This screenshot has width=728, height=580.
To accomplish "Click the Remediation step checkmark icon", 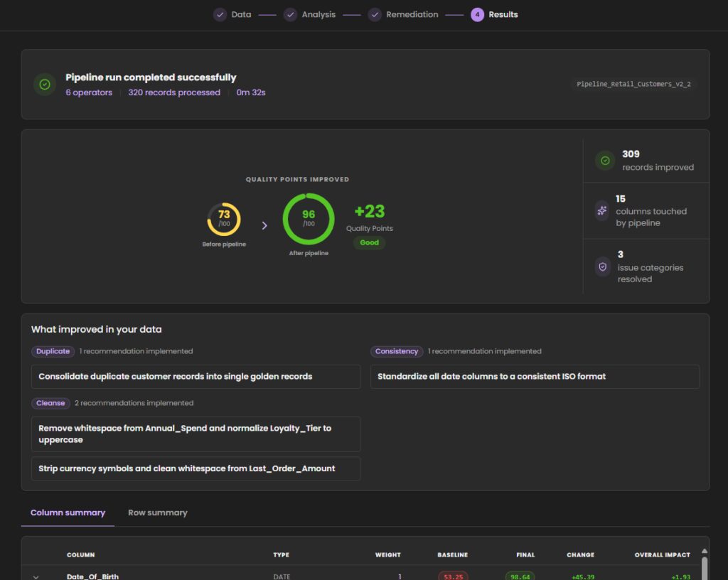I will (375, 14).
